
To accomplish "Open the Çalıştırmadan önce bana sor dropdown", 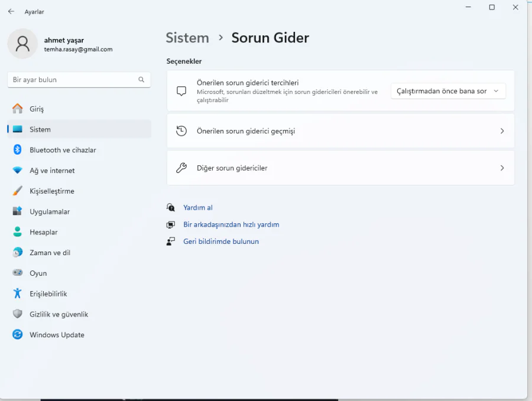I will (447, 91).
